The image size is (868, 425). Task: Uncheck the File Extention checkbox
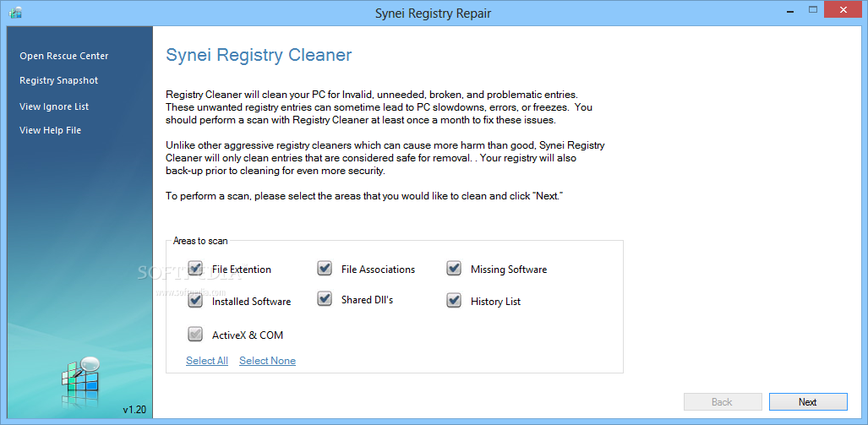pos(195,269)
